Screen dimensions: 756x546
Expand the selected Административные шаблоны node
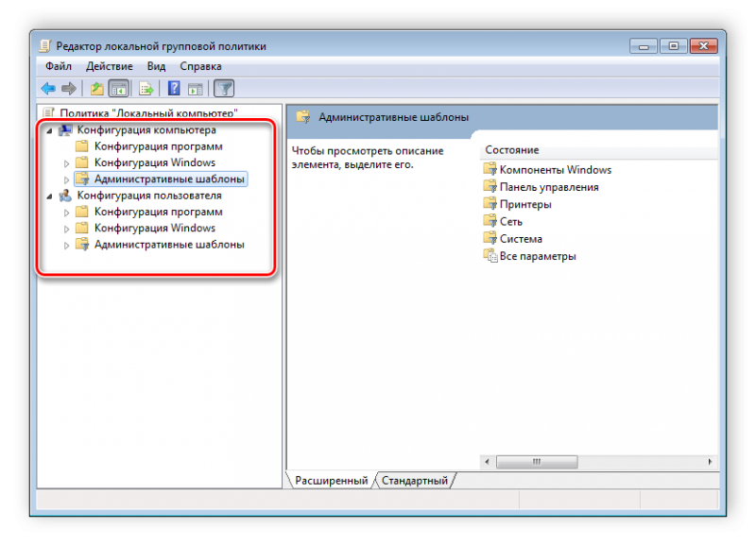[66, 179]
